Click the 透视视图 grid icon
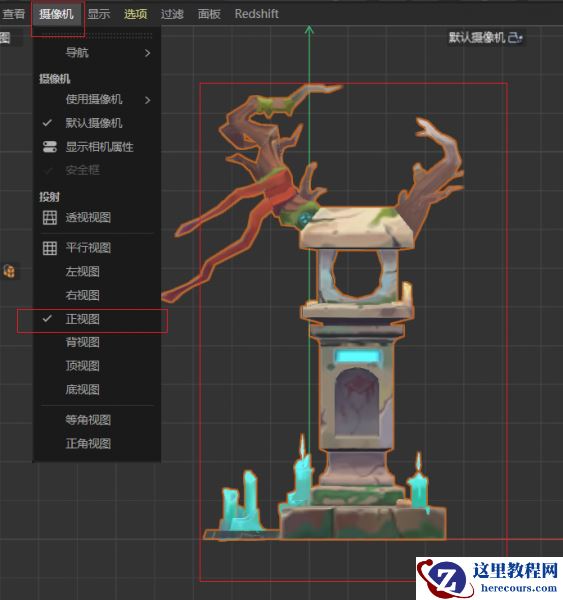The image size is (563, 600). (50, 217)
